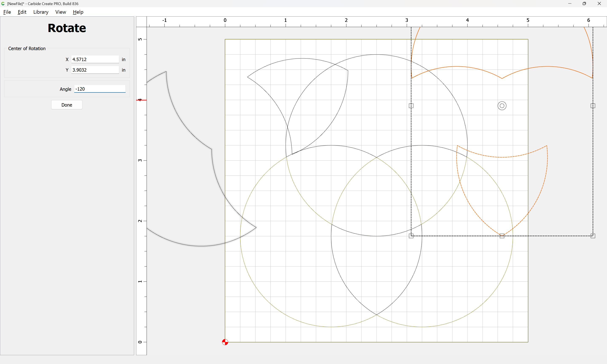607x364 pixels.
Task: Open the Library menu
Action: pyautogui.click(x=41, y=12)
